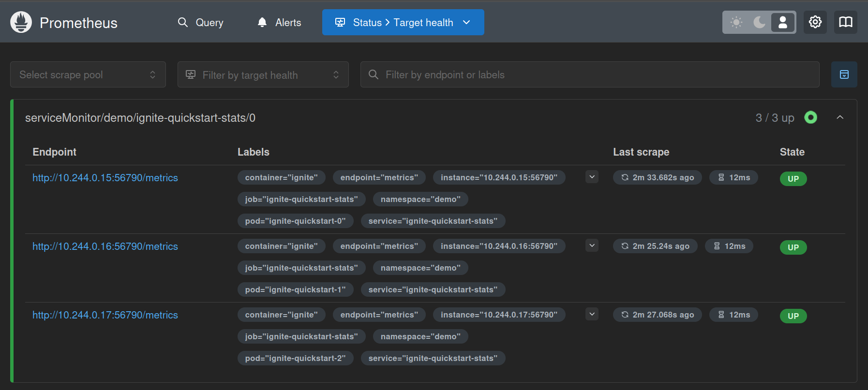
Task: Go to the Query page
Action: (209, 22)
